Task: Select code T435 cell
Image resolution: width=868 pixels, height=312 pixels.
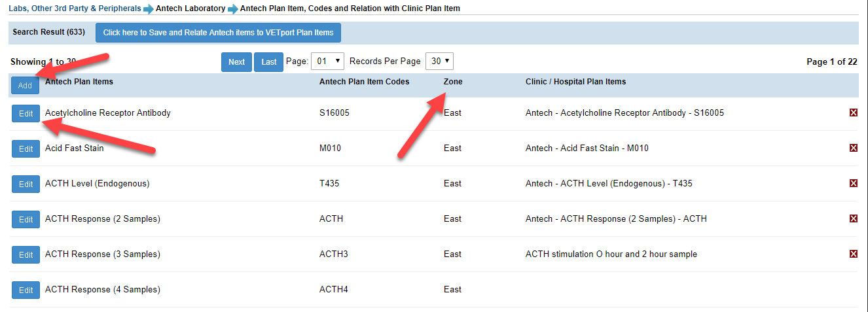Action: (329, 183)
